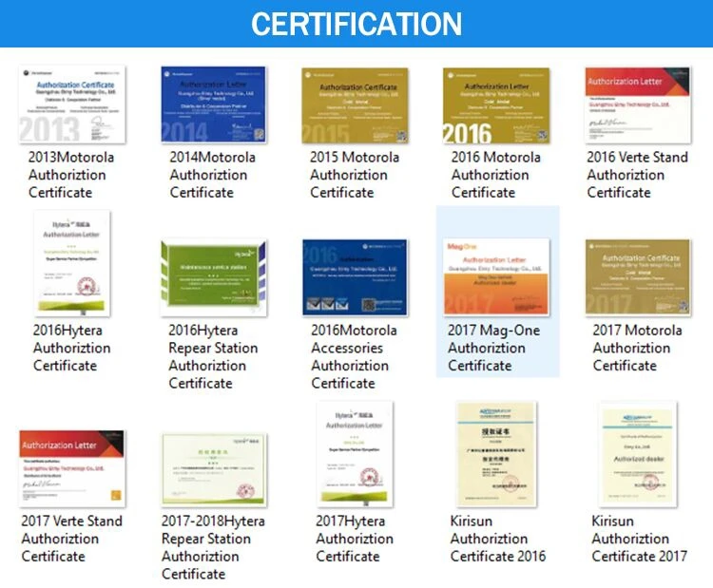Click the '2016 Verte Stand Authoriztion Certificate' name
This screenshot has width=713, height=588.
(637, 175)
